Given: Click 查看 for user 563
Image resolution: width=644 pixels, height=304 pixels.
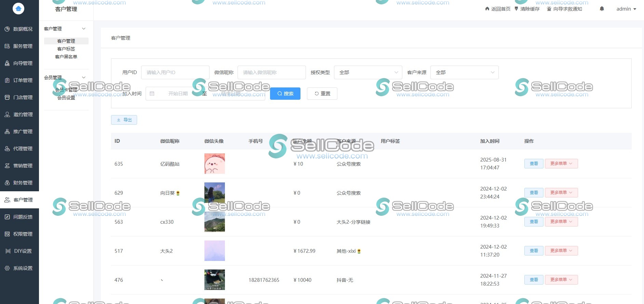Looking at the screenshot, I should (534, 222).
